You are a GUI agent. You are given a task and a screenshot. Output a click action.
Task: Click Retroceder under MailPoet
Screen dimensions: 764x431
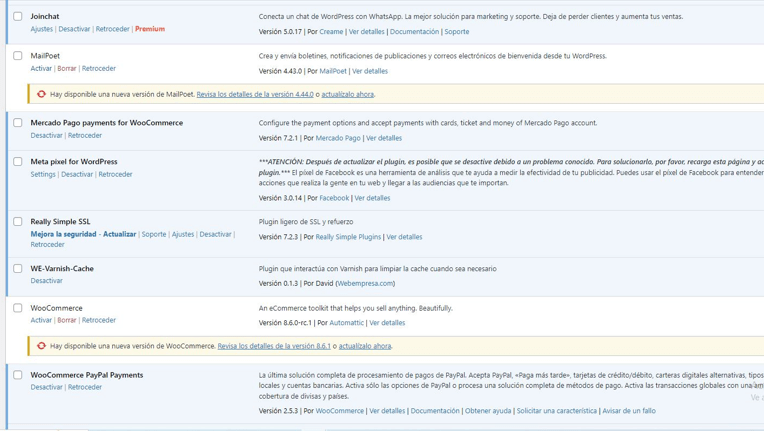pyautogui.click(x=99, y=68)
